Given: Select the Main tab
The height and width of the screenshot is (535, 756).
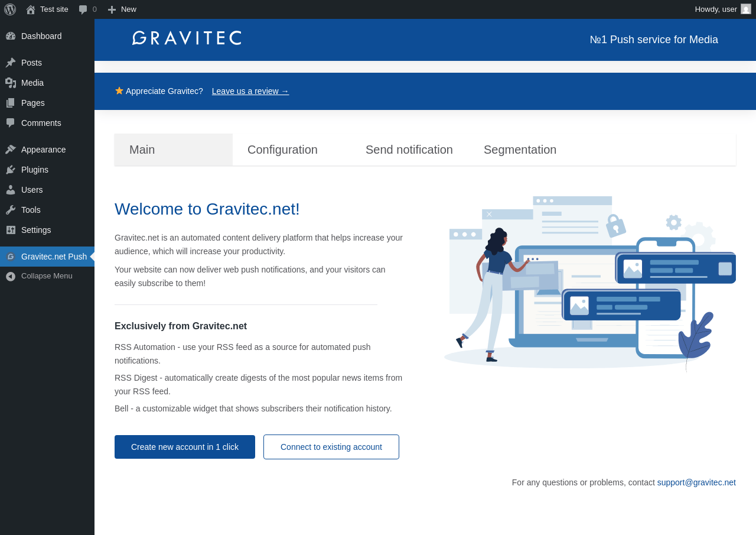Looking at the screenshot, I should pos(174,150).
